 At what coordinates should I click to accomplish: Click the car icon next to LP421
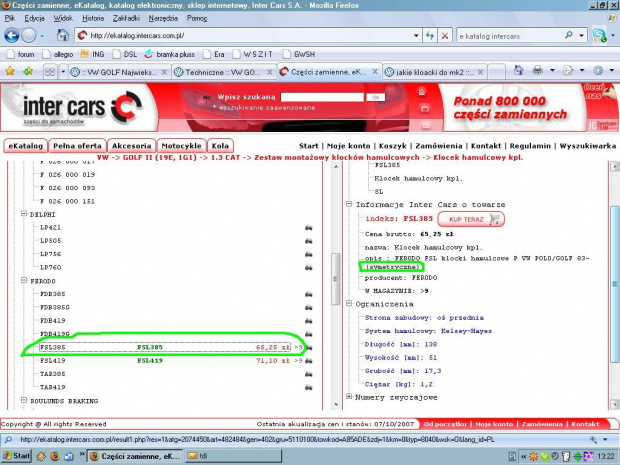click(x=308, y=228)
